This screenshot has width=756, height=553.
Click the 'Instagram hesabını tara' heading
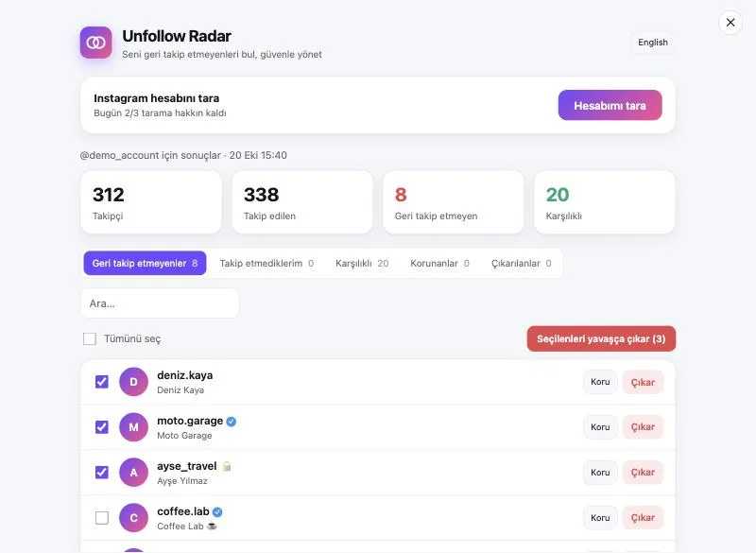[x=157, y=98]
